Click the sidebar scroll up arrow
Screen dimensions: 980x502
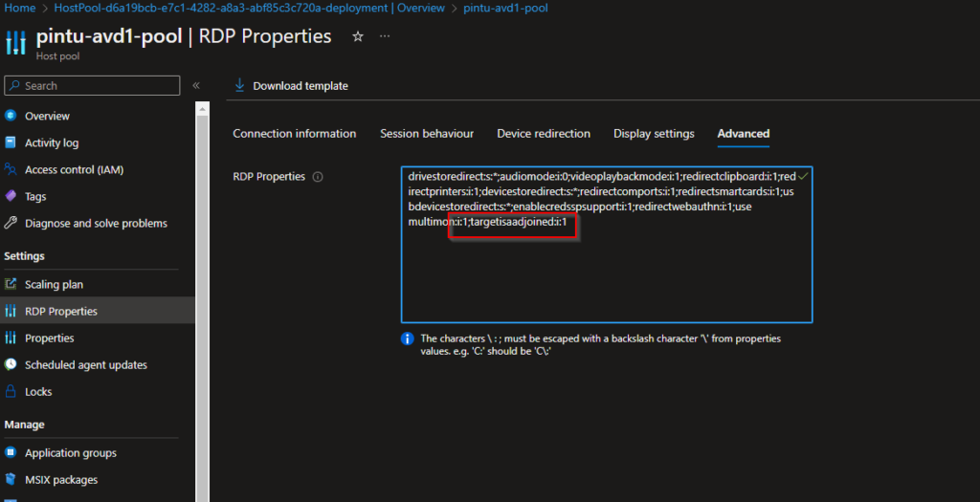pos(202,109)
